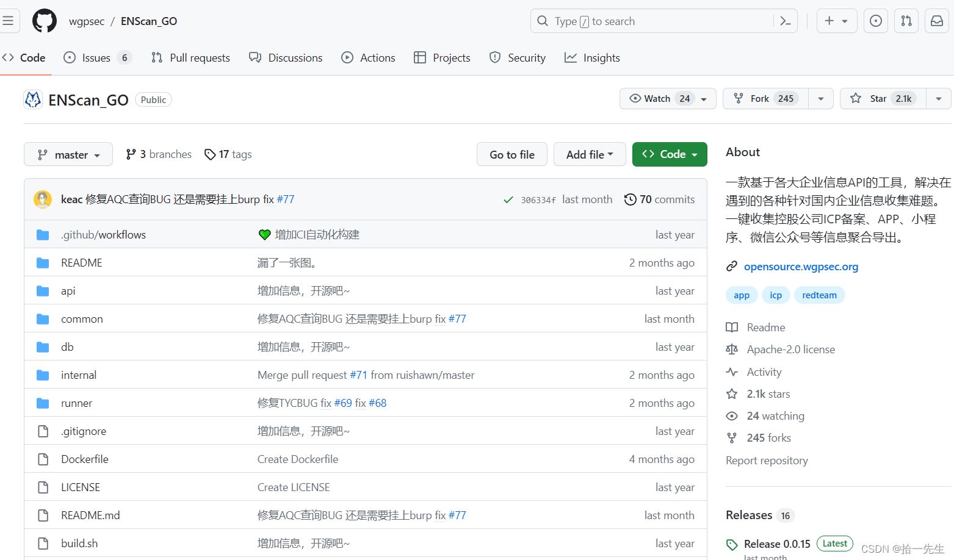Open the issues inbox icon in header
The width and height of the screenshot is (954, 560).
click(x=876, y=21)
